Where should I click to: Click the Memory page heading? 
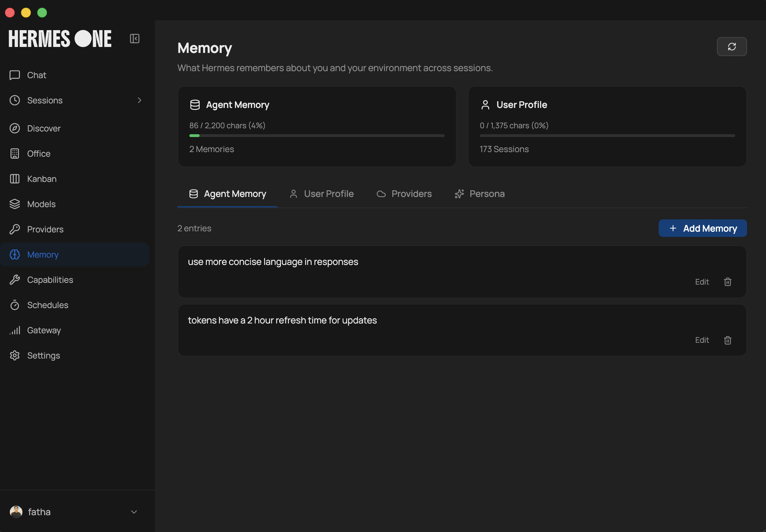[205, 48]
